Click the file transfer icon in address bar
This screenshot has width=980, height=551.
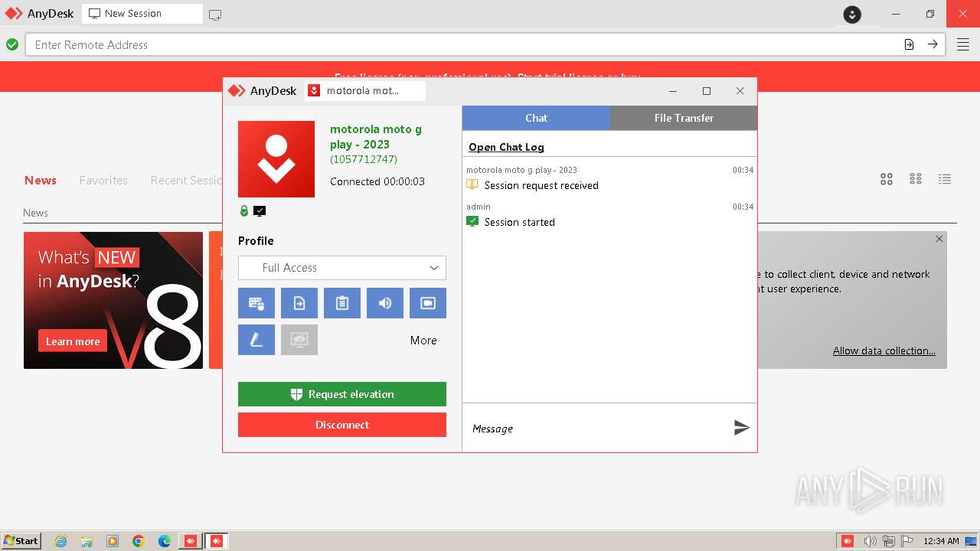pos(909,44)
